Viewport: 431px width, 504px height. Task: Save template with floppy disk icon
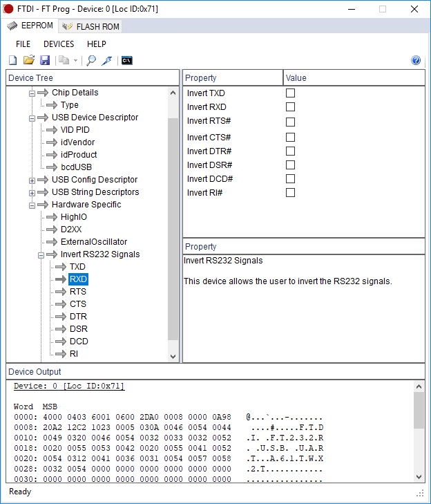[x=45, y=60]
